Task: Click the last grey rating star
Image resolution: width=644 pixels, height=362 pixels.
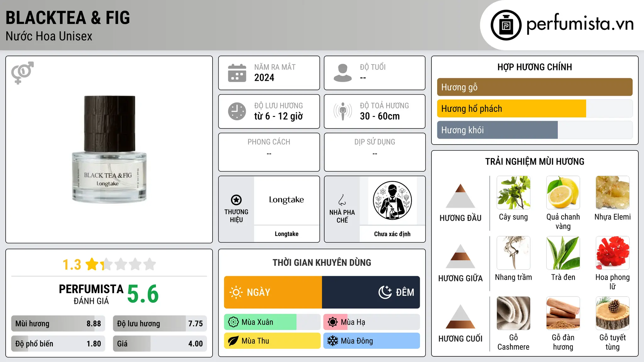Action: point(150,264)
